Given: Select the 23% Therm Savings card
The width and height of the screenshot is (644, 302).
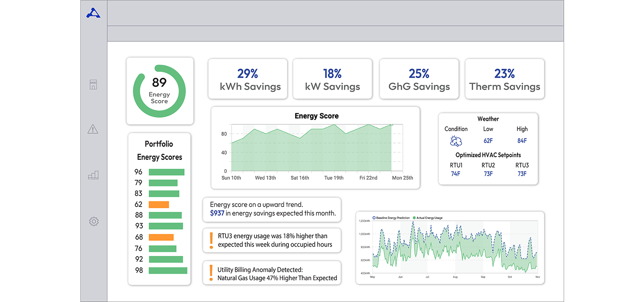Looking at the screenshot, I should pyautogui.click(x=505, y=79).
